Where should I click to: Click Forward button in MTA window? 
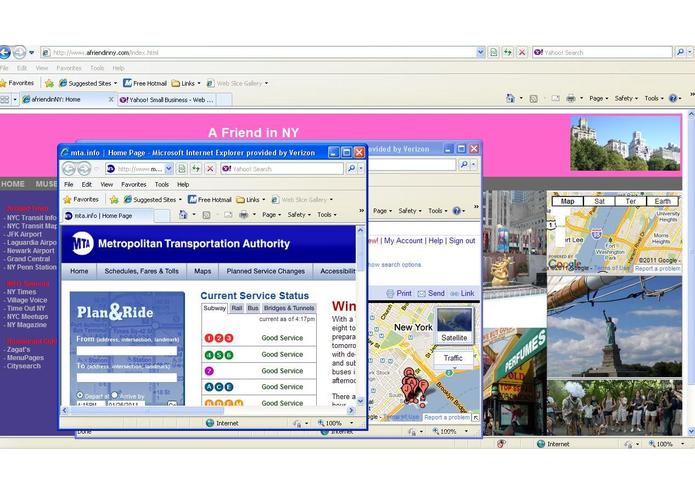point(84,169)
